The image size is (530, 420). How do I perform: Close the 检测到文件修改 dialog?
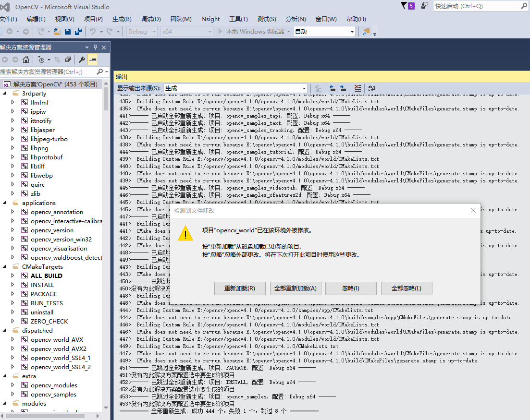pyautogui.click(x=473, y=210)
